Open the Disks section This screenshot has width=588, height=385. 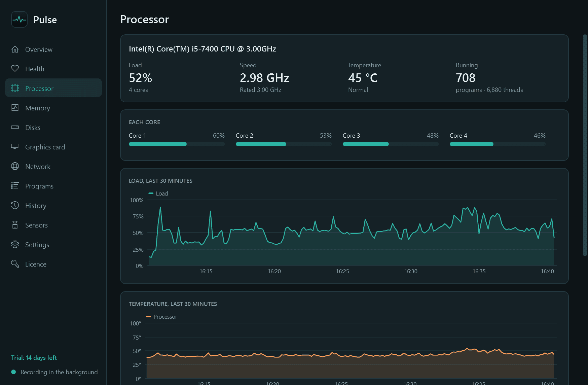coord(53,128)
